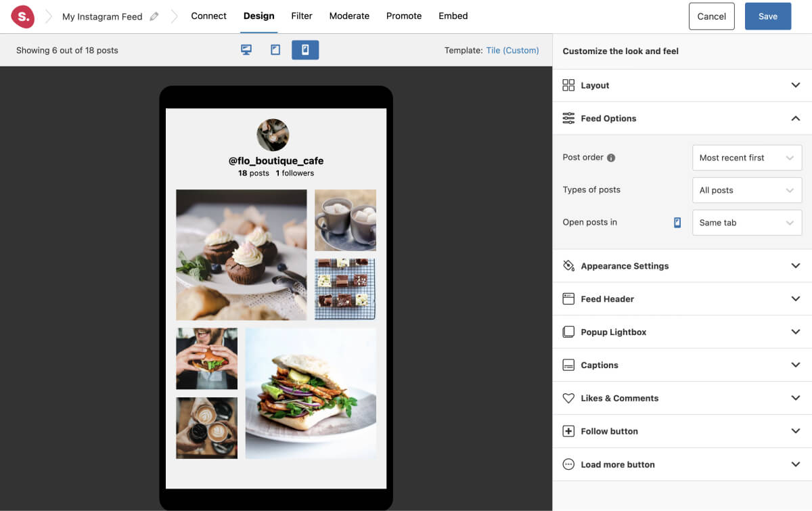Click the Feed Options label

608,118
